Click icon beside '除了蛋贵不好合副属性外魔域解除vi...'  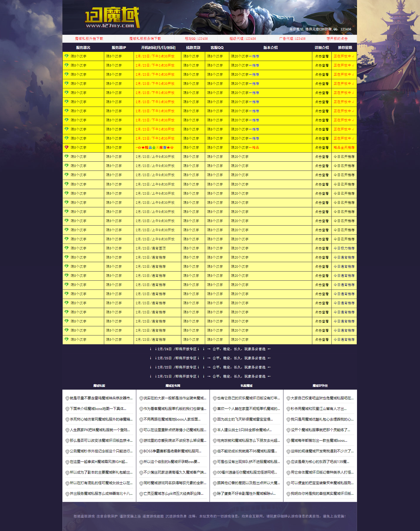pos(215,494)
